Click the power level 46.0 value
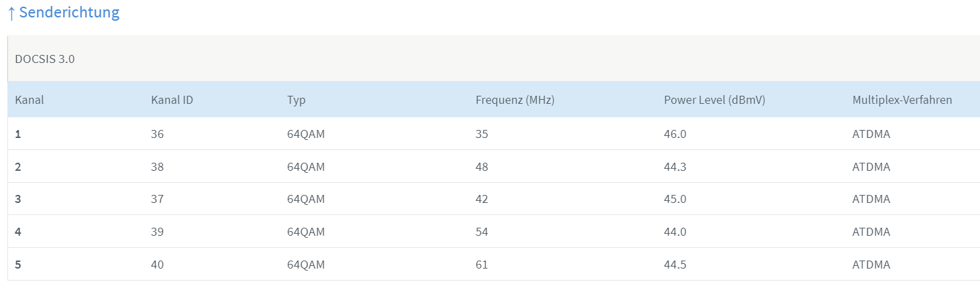Viewport: 980px width, 288px height. (675, 134)
